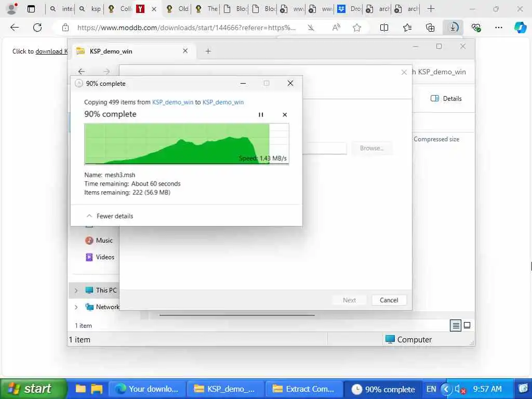532x399 pixels.
Task: Open Edge Browser essentials heart icon
Action: pos(476,28)
